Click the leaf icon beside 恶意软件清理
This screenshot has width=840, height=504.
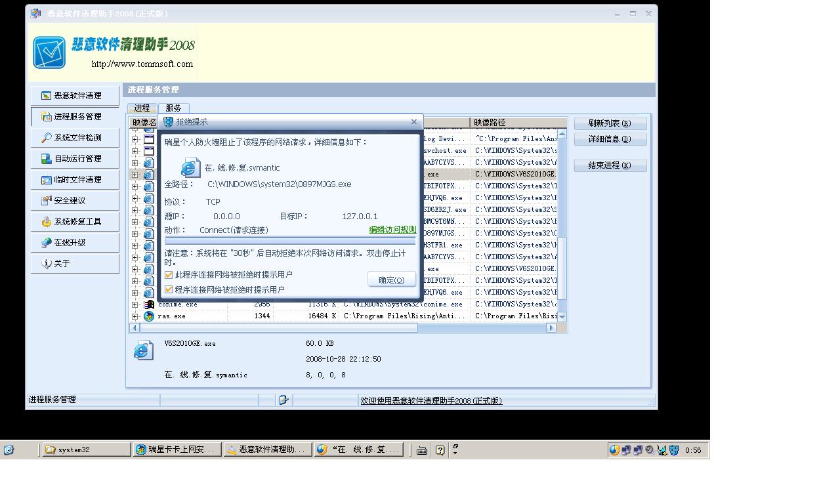(46, 96)
